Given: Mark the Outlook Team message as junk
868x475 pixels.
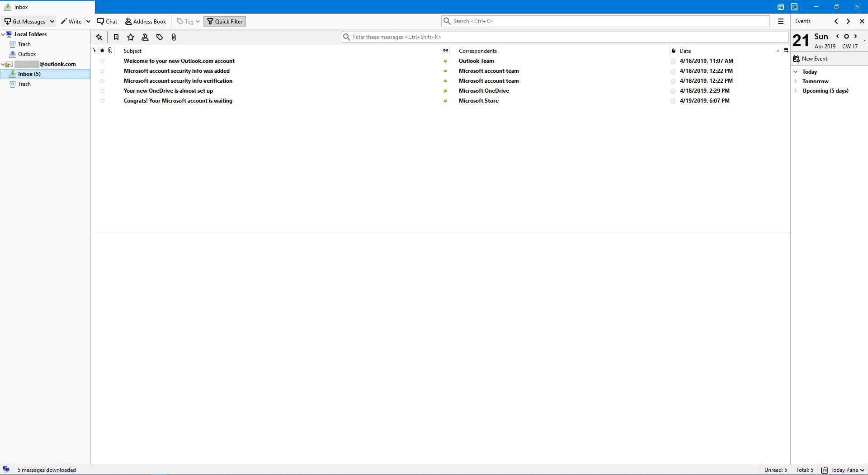Looking at the screenshot, I should [673, 61].
